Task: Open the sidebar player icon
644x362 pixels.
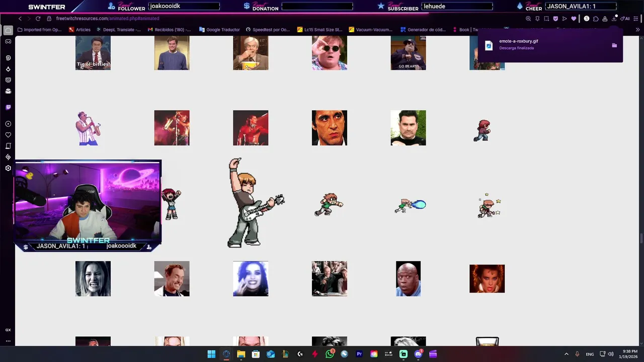Action: pos(8,124)
